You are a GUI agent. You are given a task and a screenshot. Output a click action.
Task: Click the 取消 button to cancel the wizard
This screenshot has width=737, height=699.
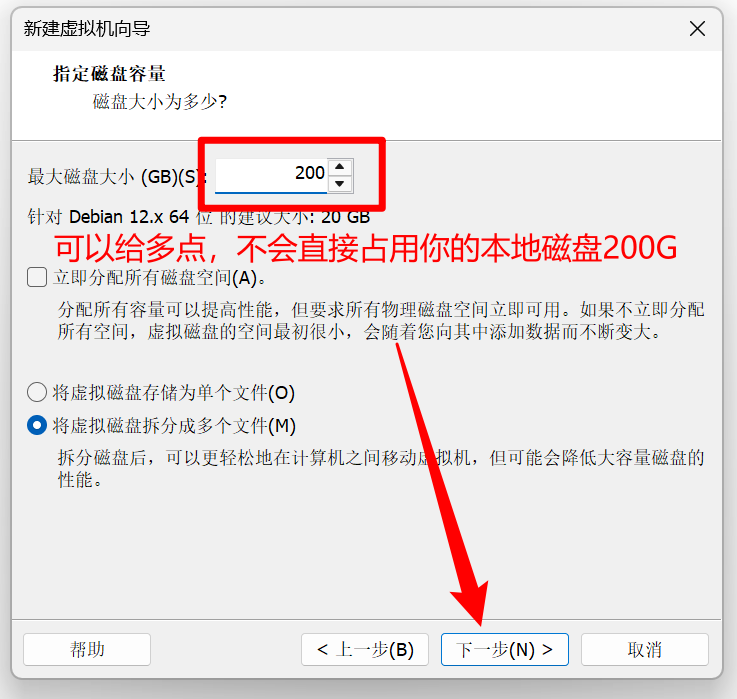644,650
